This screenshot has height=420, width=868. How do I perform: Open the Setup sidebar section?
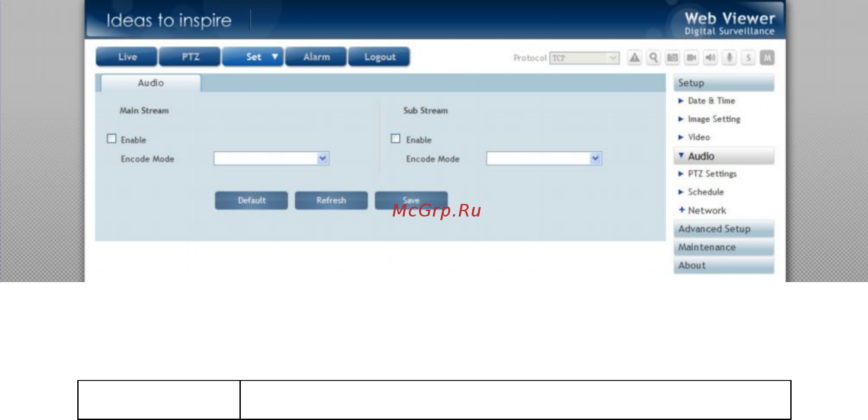724,83
